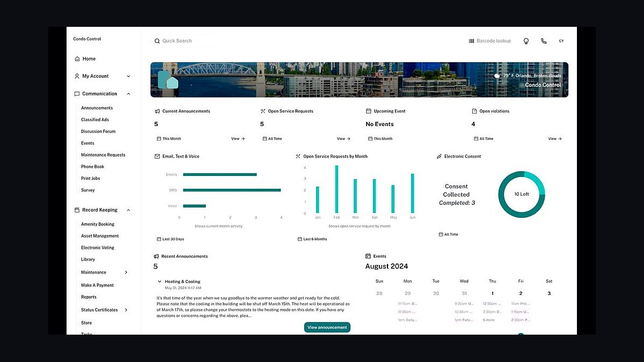Screen dimensions: 644x362
Task: Click the Quick Search magnifier icon
Action: click(x=157, y=41)
